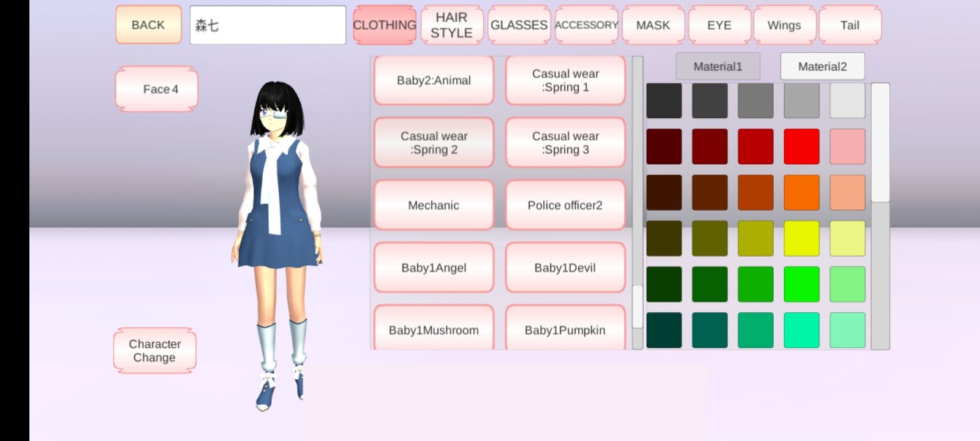Pick the bright red color swatch
This screenshot has height=441, width=980.
[x=801, y=146]
